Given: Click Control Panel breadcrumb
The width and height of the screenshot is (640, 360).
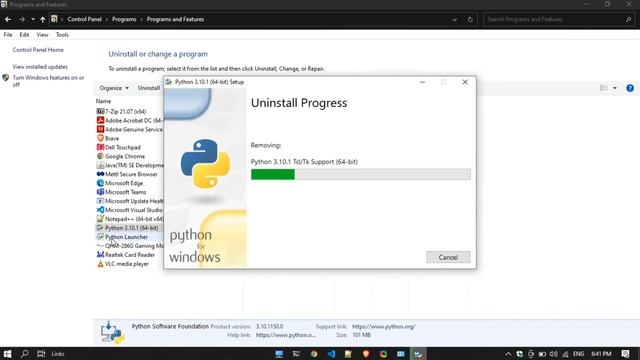Looking at the screenshot, I should [84, 19].
